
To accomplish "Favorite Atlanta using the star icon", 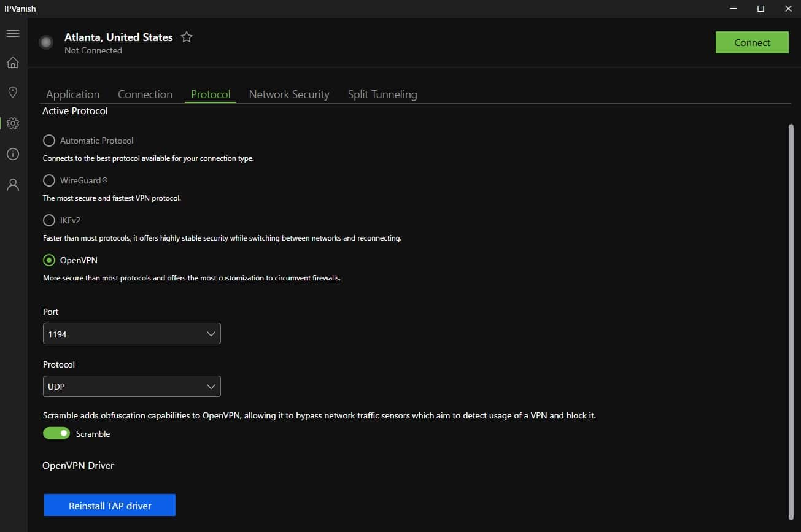I will point(187,37).
